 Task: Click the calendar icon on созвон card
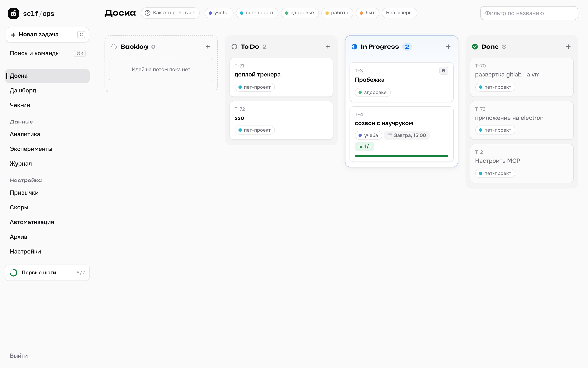[390, 135]
